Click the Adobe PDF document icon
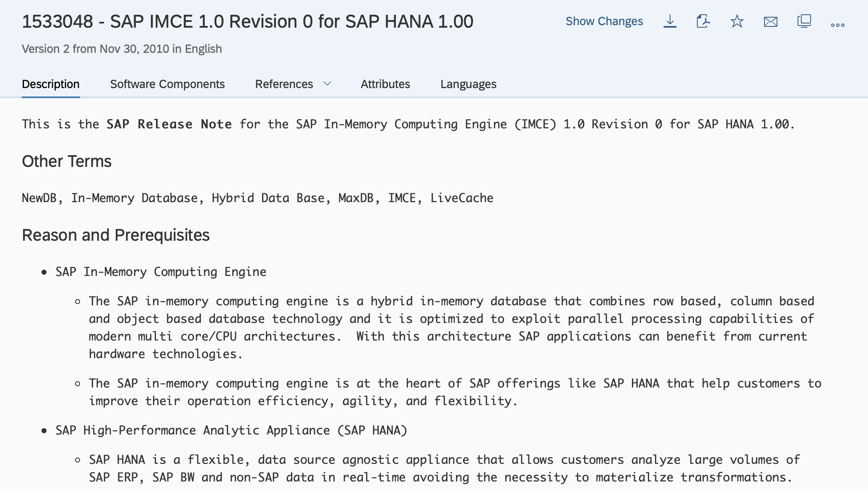 pyautogui.click(x=703, y=21)
